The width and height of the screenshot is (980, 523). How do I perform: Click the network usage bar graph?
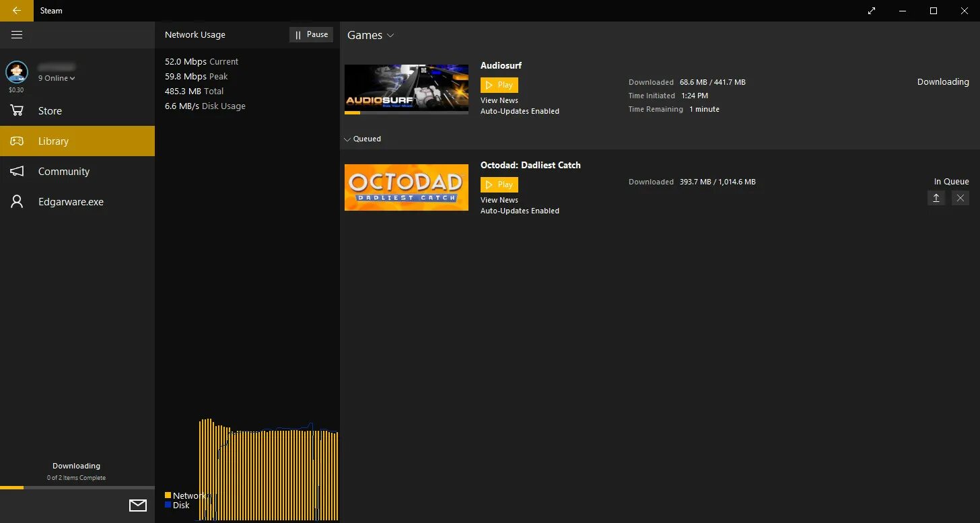(x=268, y=470)
